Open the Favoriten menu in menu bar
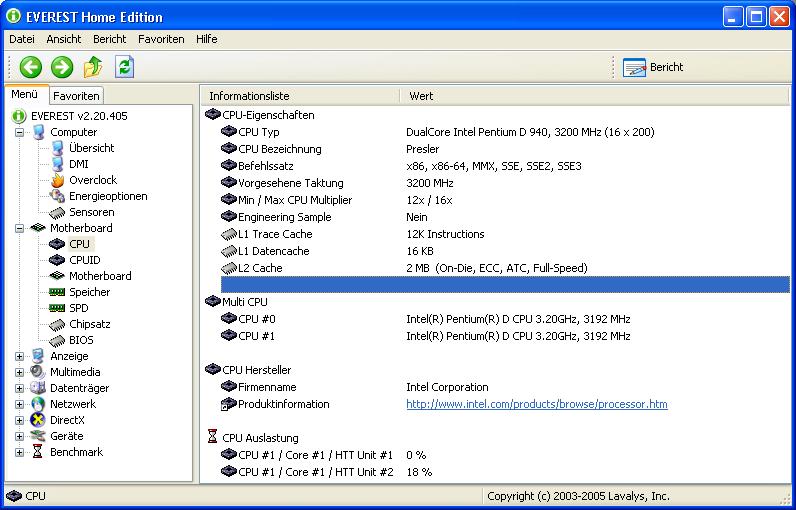 tap(161, 39)
